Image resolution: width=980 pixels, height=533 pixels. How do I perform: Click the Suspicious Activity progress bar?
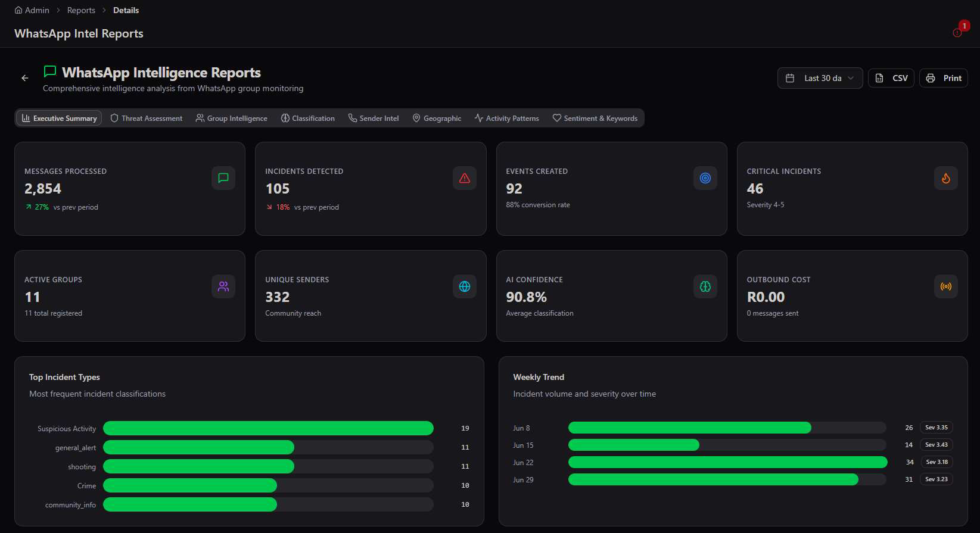pyautogui.click(x=268, y=428)
